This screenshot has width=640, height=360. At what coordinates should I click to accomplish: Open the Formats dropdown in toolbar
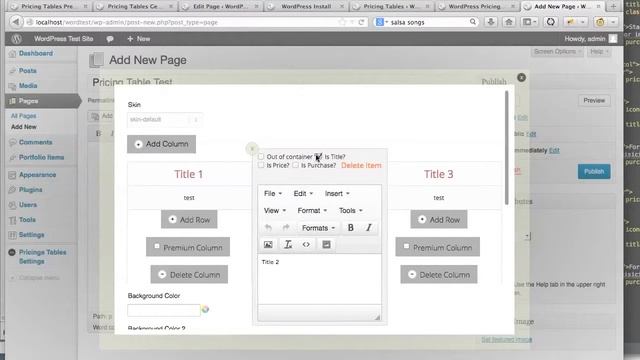pyautogui.click(x=318, y=228)
